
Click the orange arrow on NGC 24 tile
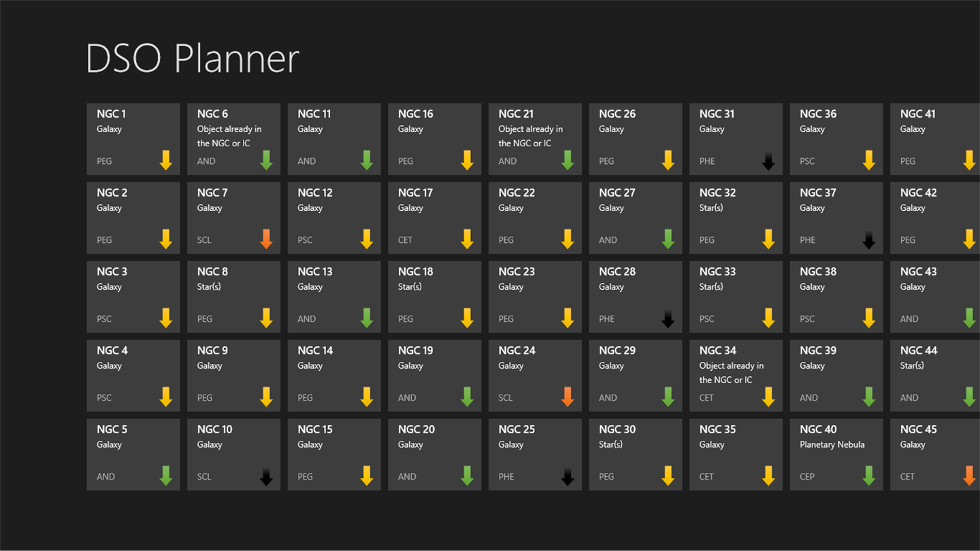pos(568,397)
